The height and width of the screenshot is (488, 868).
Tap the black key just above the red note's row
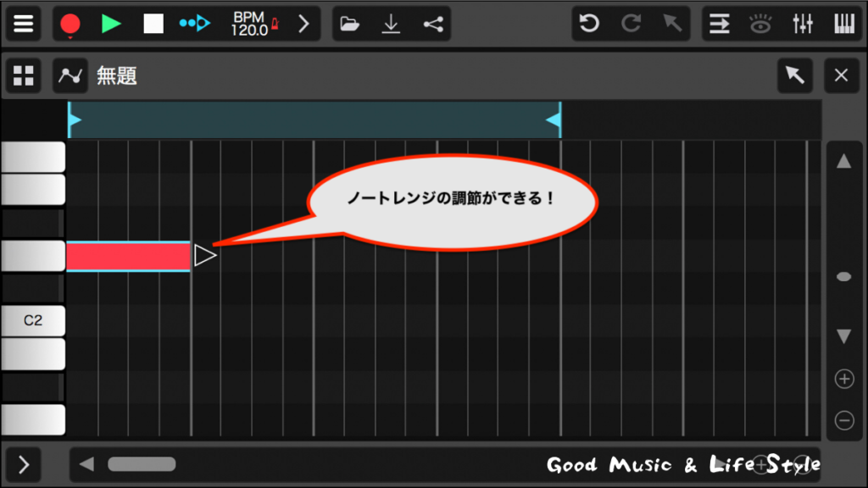click(32, 223)
